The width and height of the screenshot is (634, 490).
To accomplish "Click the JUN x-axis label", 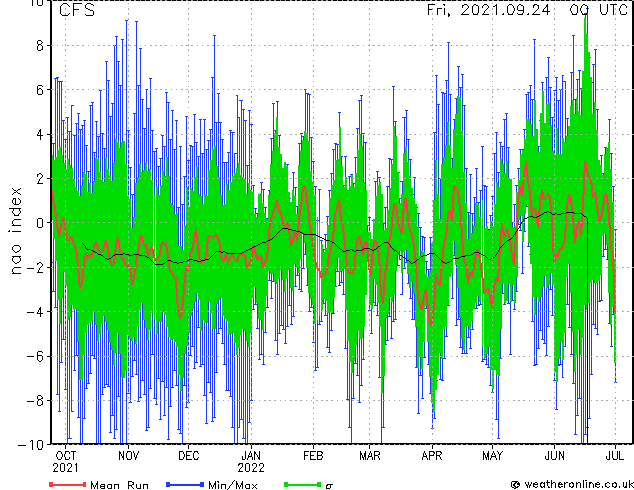I will pyautogui.click(x=554, y=456).
